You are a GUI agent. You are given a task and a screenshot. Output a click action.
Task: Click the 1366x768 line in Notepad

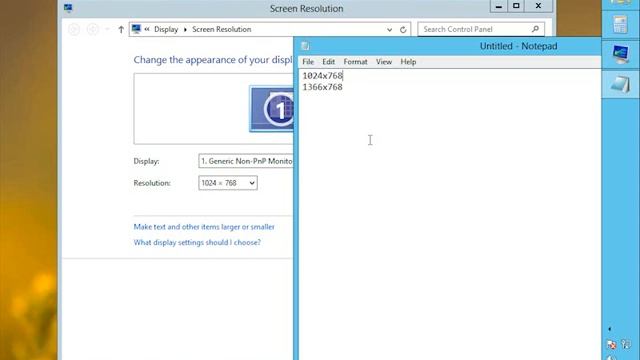pyautogui.click(x=322, y=87)
